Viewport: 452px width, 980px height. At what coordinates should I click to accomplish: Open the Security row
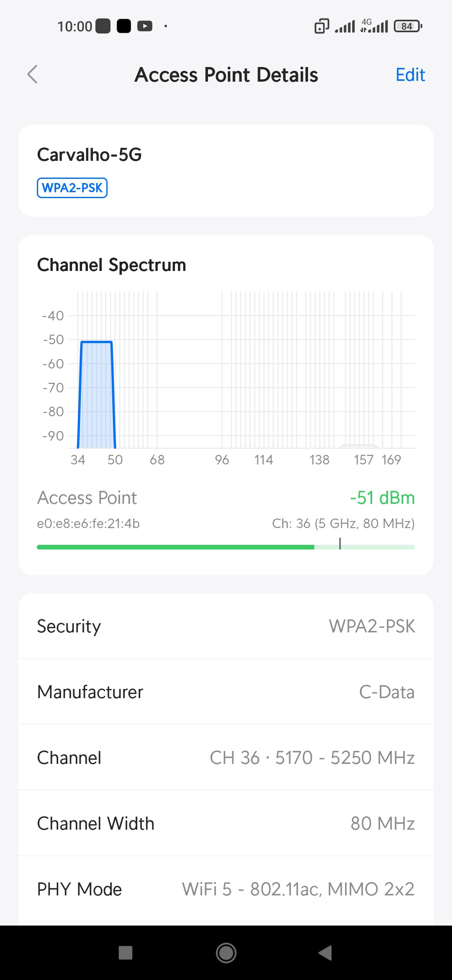(x=226, y=627)
